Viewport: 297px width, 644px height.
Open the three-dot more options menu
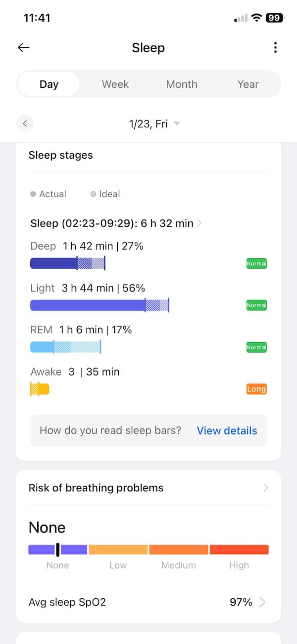coord(275,48)
